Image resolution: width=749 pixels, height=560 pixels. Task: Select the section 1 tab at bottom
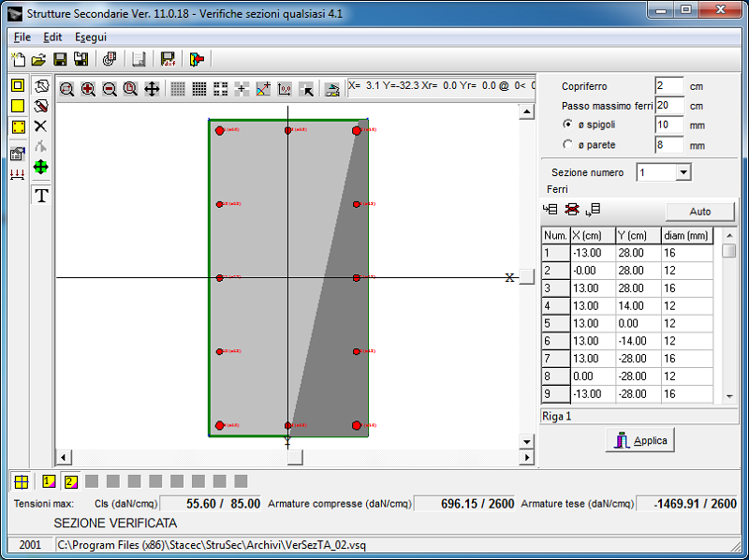point(49,481)
